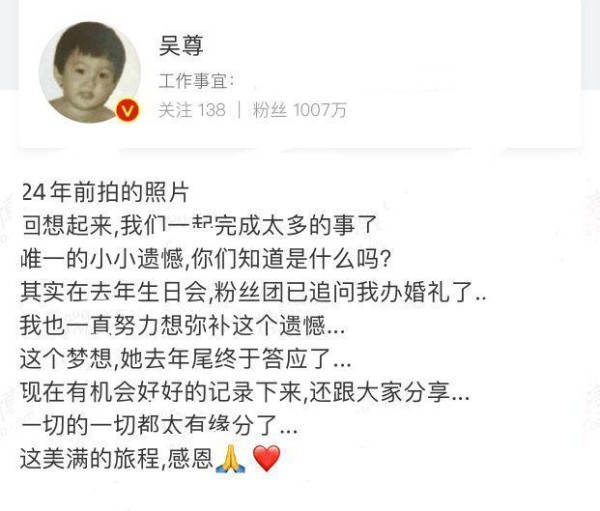The height and width of the screenshot is (511, 600).
Task: Click the 1007万 follower count number
Action: pos(320,110)
